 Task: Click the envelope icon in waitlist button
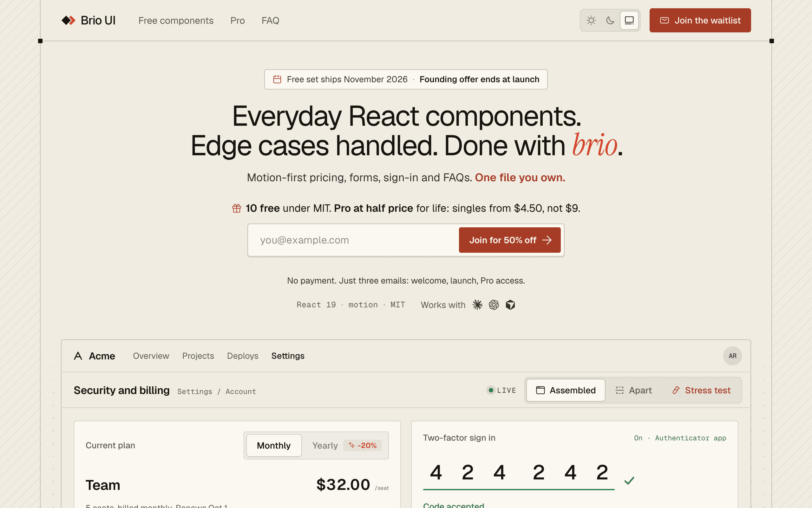665,21
